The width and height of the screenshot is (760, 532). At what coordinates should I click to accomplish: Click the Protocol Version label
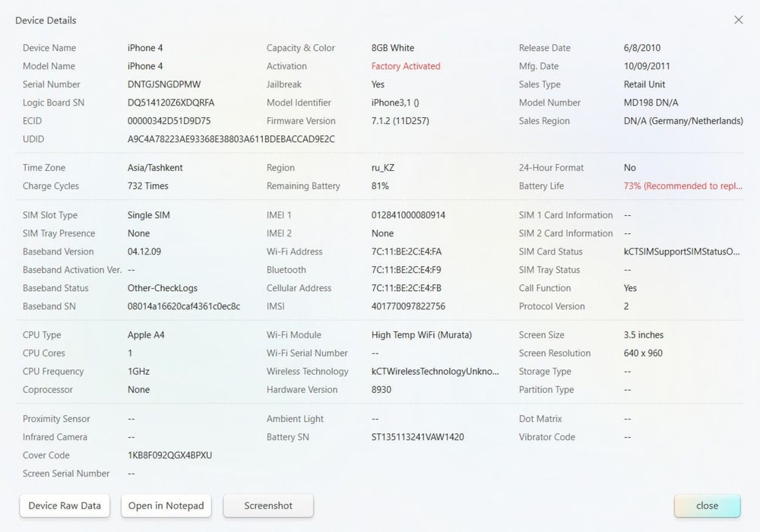(x=552, y=306)
